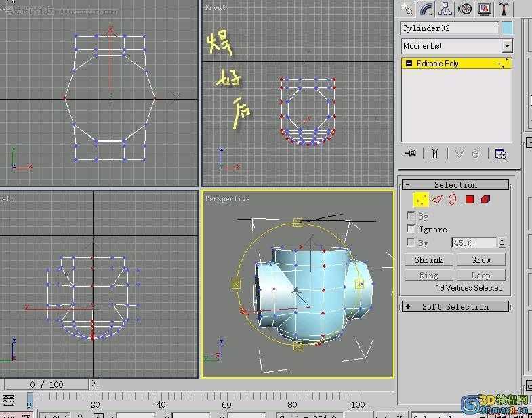This screenshot has height=418, width=532.
Task: Enable the Ignore backfacing checkbox
Action: (x=411, y=229)
